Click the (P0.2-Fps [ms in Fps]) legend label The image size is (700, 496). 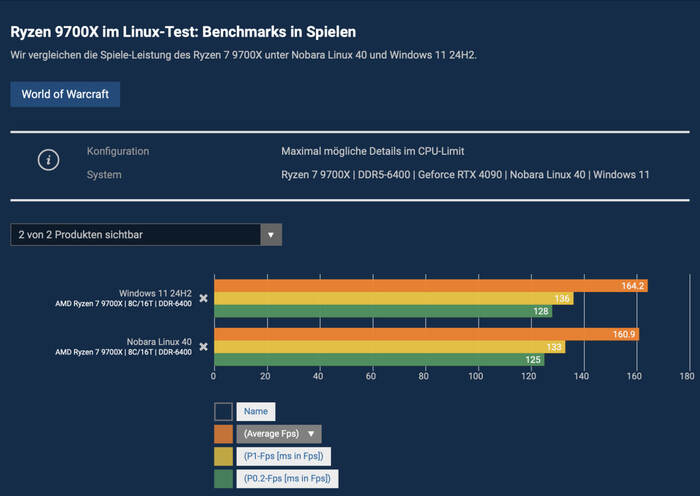click(x=287, y=478)
